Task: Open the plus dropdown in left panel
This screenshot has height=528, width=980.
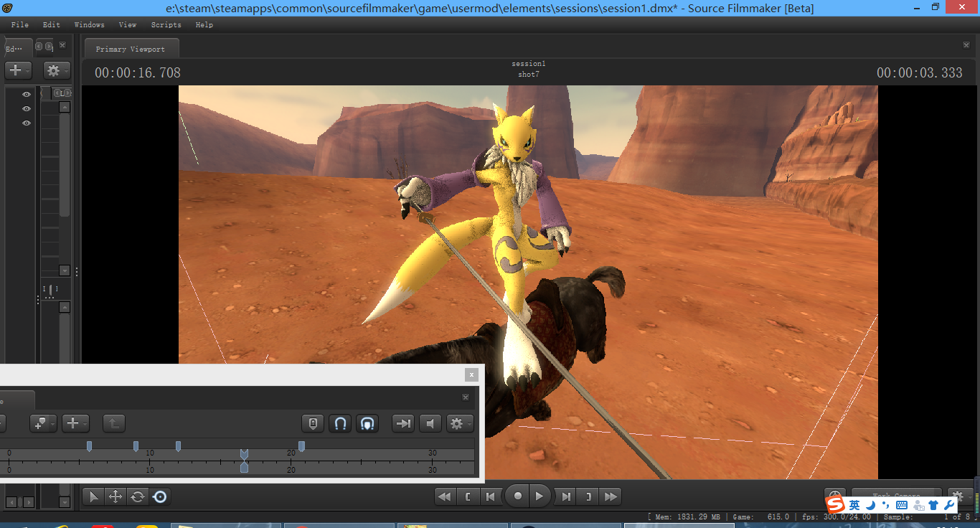Action: 18,70
